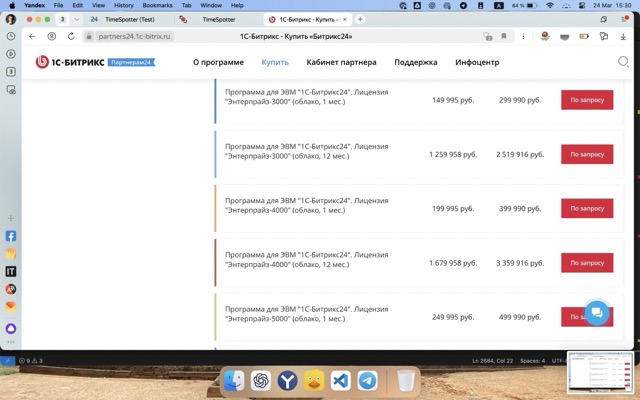The image size is (640, 400).
Task: Go back with the browser back arrow
Action: coord(32,36)
